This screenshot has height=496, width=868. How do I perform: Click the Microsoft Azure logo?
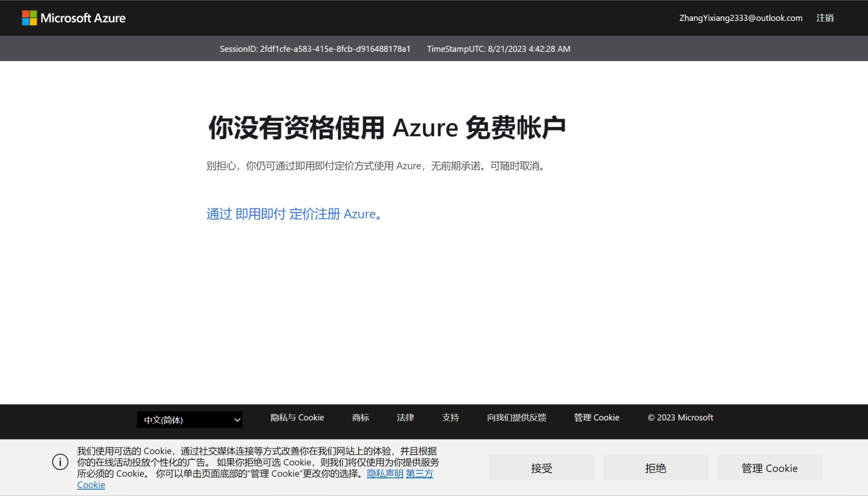pos(73,18)
